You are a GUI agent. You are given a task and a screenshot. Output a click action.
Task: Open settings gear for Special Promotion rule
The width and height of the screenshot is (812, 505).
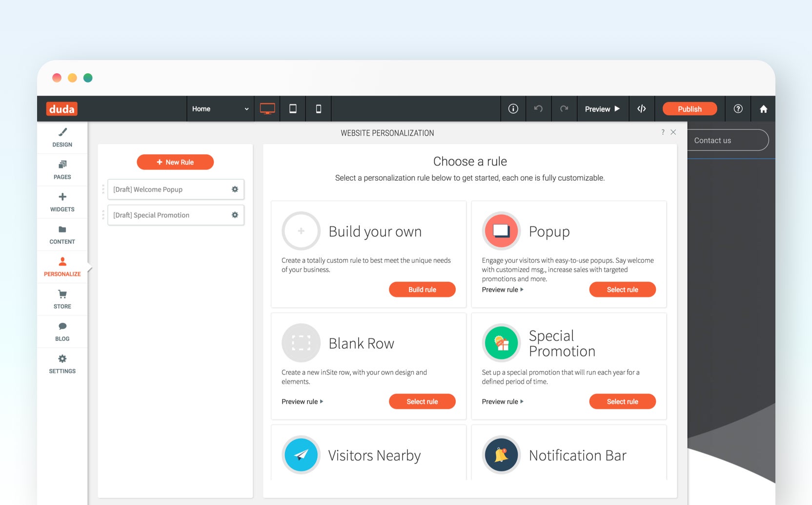point(235,215)
